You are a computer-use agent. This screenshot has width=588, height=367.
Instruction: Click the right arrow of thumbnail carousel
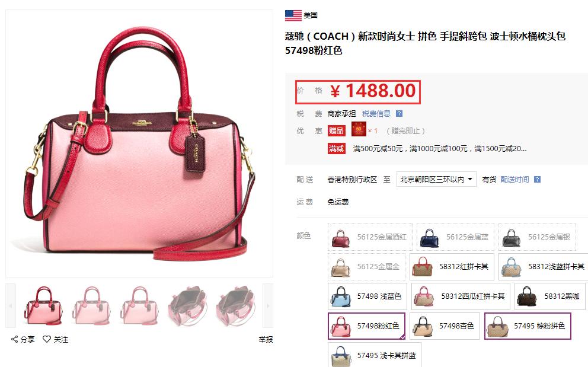(x=268, y=306)
